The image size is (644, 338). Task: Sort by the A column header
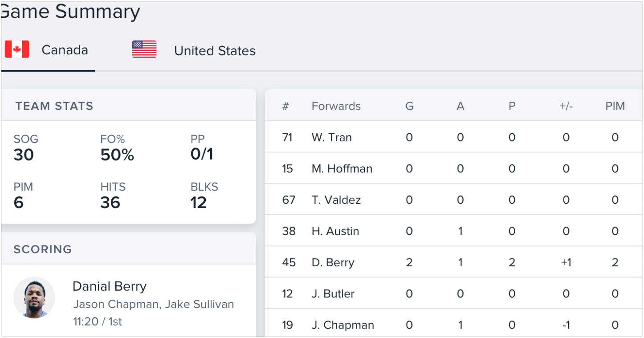461,106
